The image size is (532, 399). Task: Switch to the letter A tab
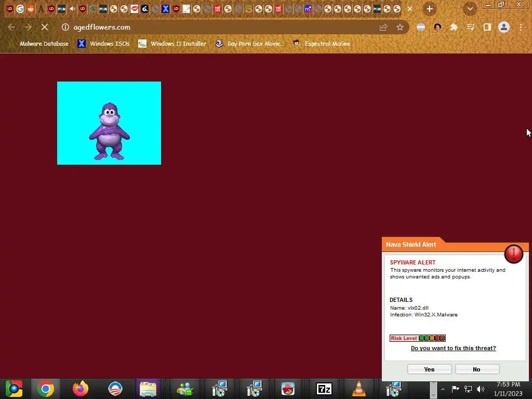click(41, 9)
